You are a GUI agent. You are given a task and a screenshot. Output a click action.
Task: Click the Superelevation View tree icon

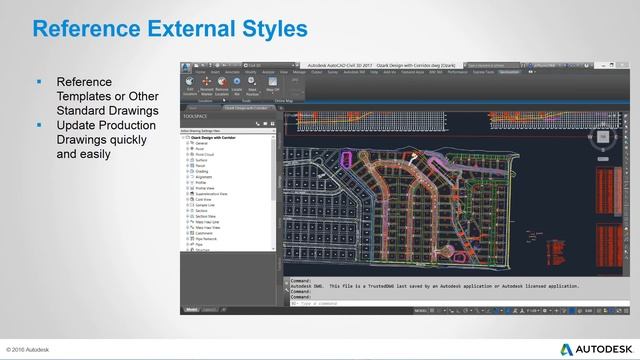tap(192, 193)
